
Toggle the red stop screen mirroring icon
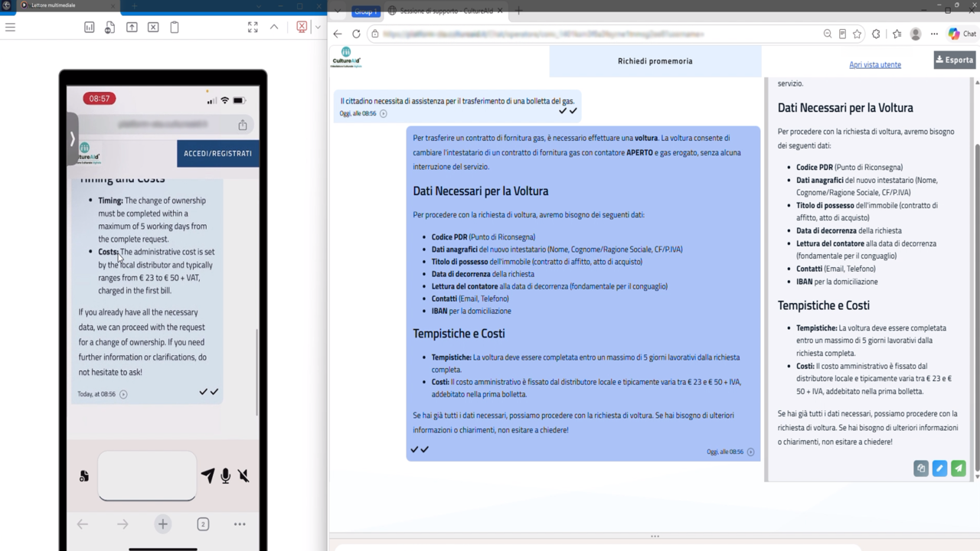click(302, 27)
